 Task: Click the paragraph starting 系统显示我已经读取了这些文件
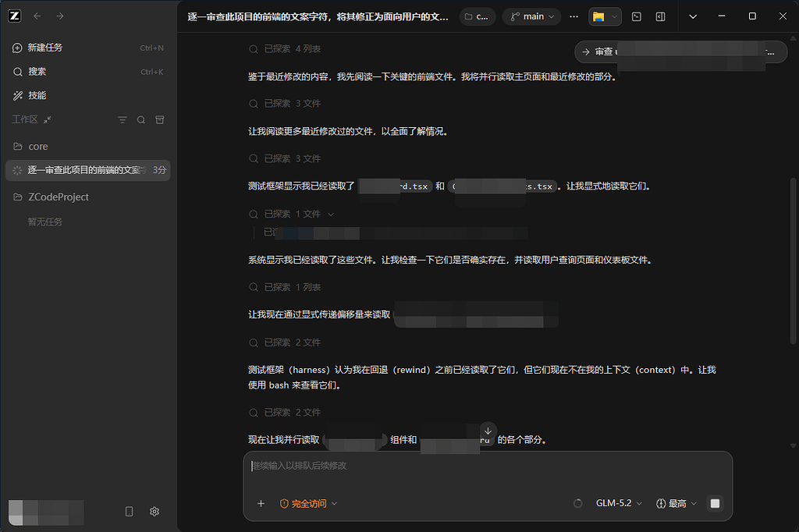[x=450, y=260]
